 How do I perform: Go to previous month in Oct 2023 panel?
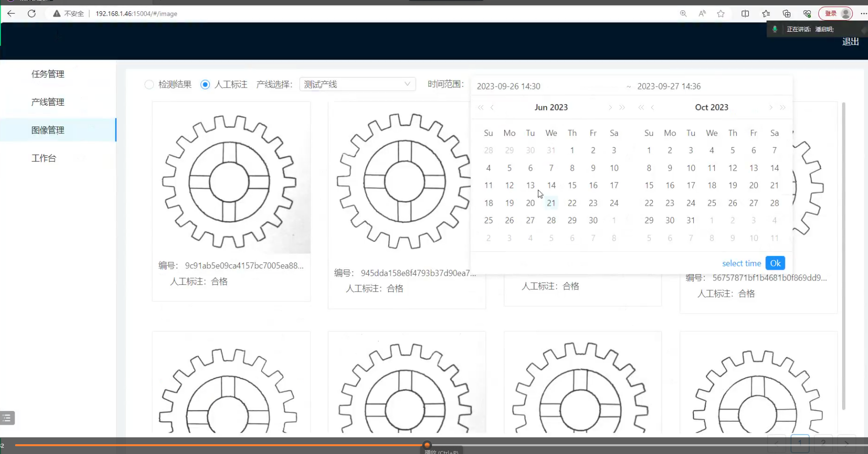pos(652,108)
